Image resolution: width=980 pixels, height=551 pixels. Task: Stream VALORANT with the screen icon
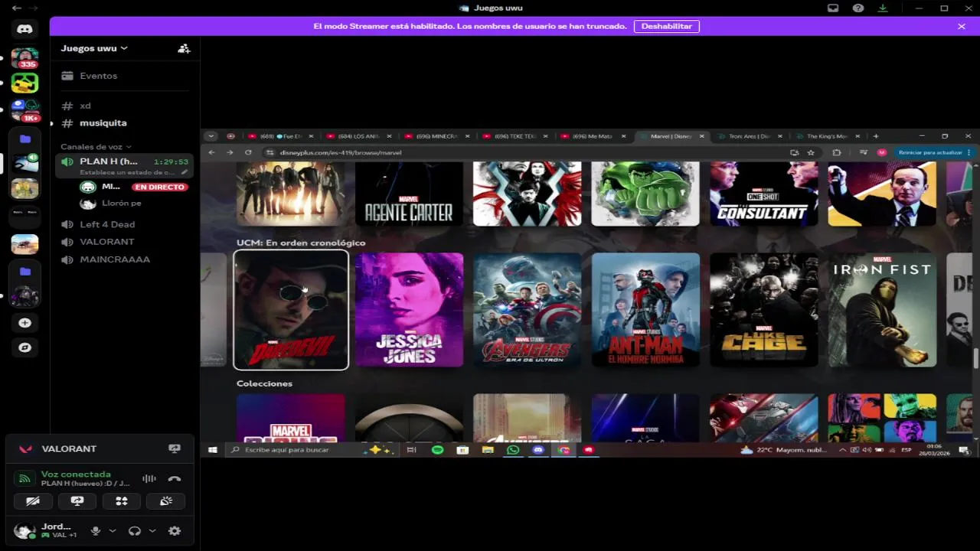coord(175,448)
